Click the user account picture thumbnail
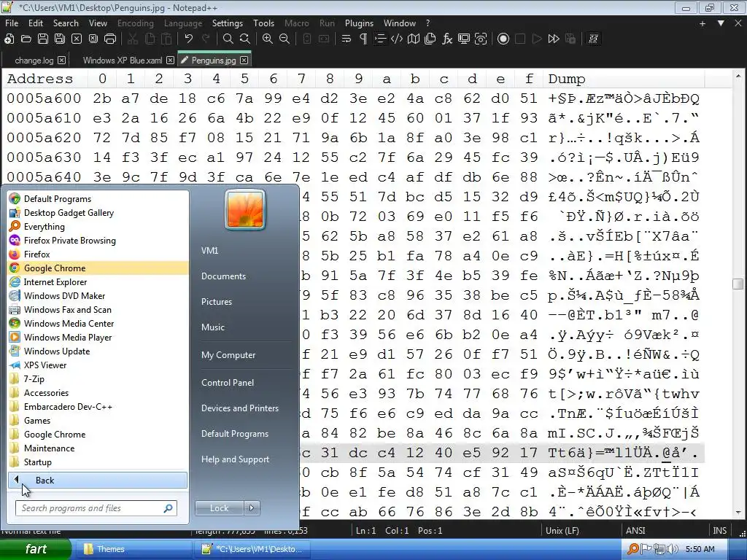The image size is (747, 560). tap(245, 210)
